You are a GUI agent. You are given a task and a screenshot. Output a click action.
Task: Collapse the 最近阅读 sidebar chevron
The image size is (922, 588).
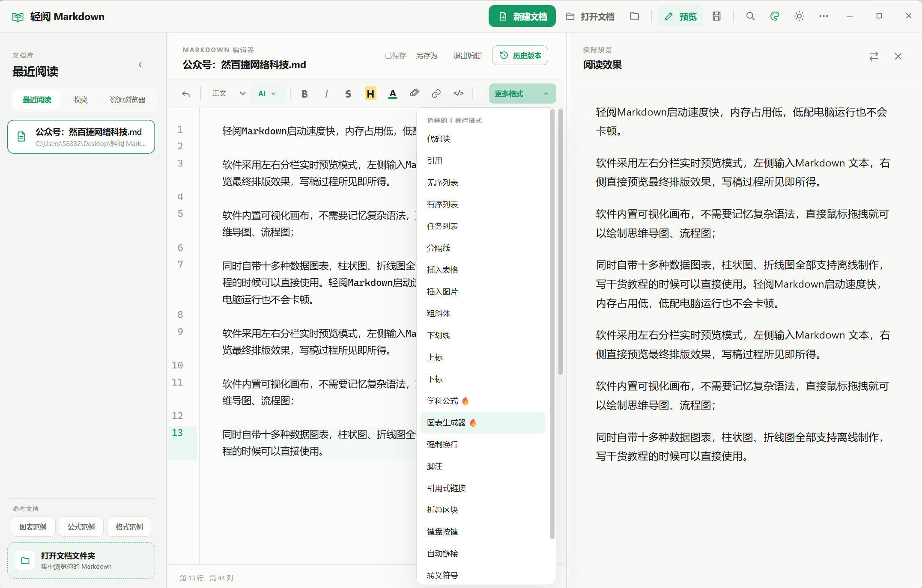[140, 65]
